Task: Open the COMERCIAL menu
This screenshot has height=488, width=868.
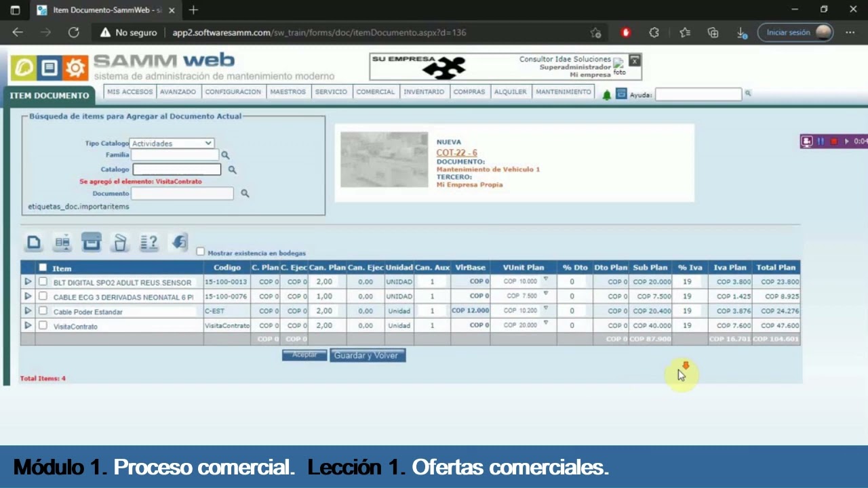Action: (375, 92)
